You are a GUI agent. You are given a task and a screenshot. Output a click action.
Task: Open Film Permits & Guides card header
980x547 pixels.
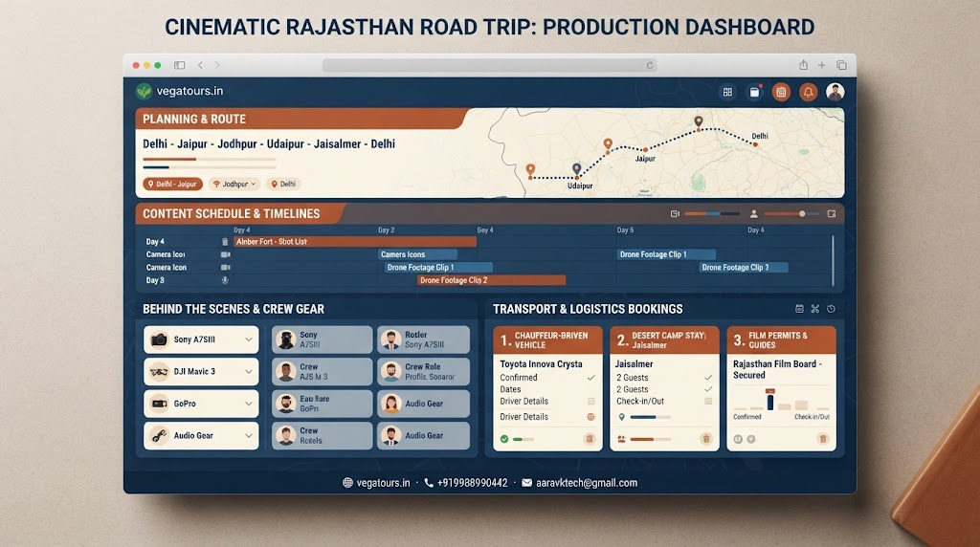pyautogui.click(x=781, y=340)
